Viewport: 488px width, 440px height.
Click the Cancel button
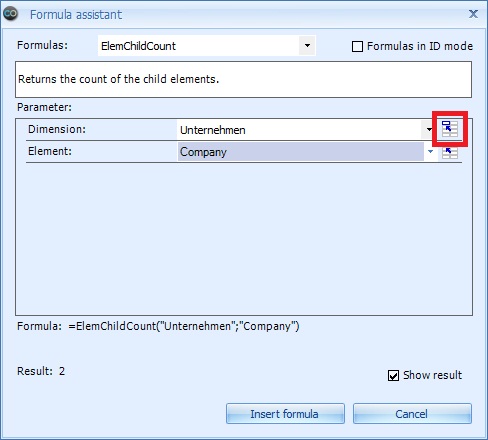pos(412,414)
